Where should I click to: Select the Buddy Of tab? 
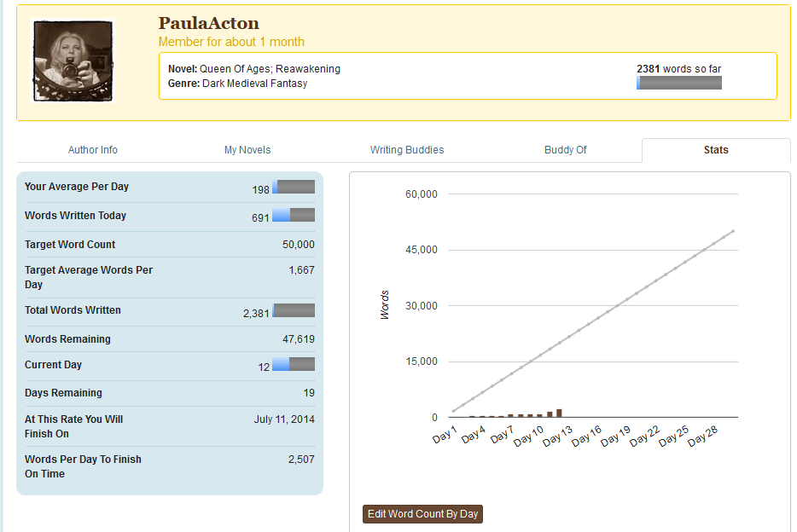566,150
